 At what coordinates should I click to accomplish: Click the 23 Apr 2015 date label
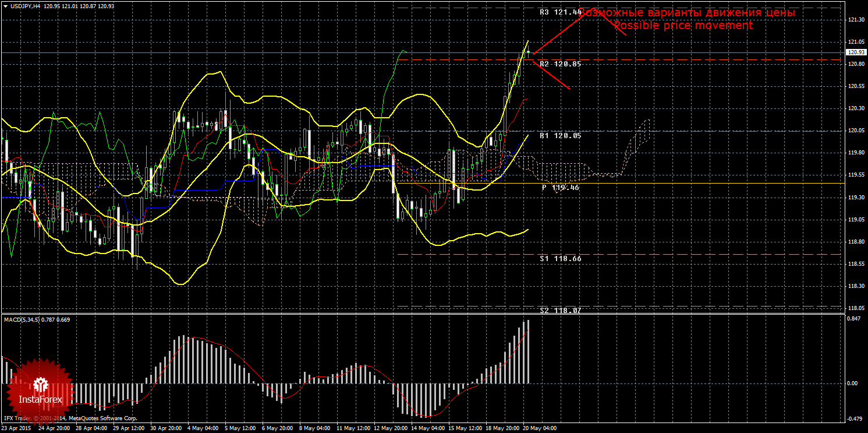pyautogui.click(x=16, y=428)
